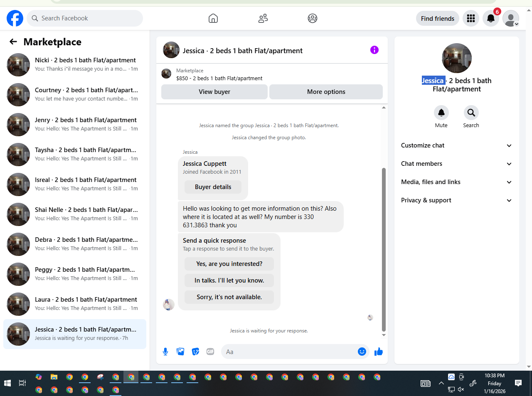This screenshot has width=532, height=396.
Task: Click the View buyer button
Action: click(214, 92)
